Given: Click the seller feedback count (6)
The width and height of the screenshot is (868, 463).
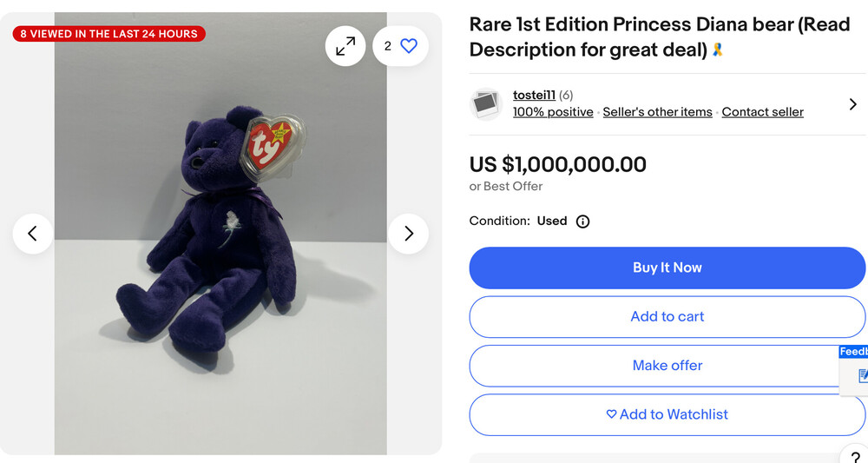Looking at the screenshot, I should pos(566,95).
